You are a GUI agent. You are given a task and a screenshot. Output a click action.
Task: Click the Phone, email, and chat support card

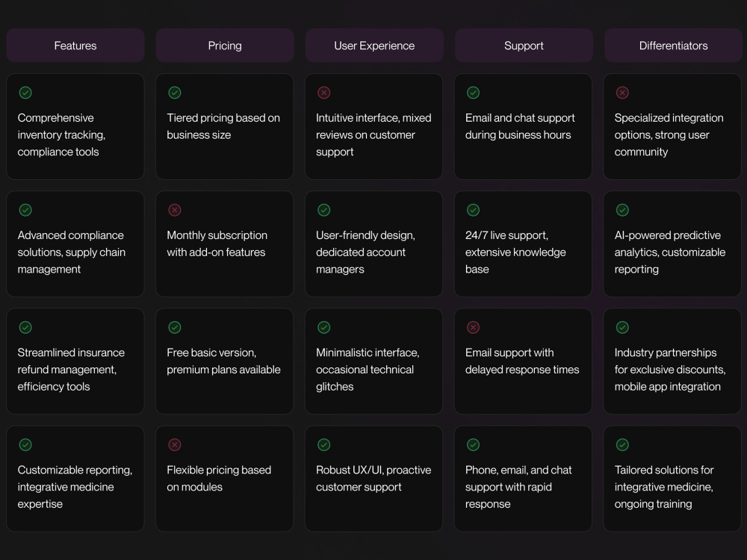pos(523,479)
